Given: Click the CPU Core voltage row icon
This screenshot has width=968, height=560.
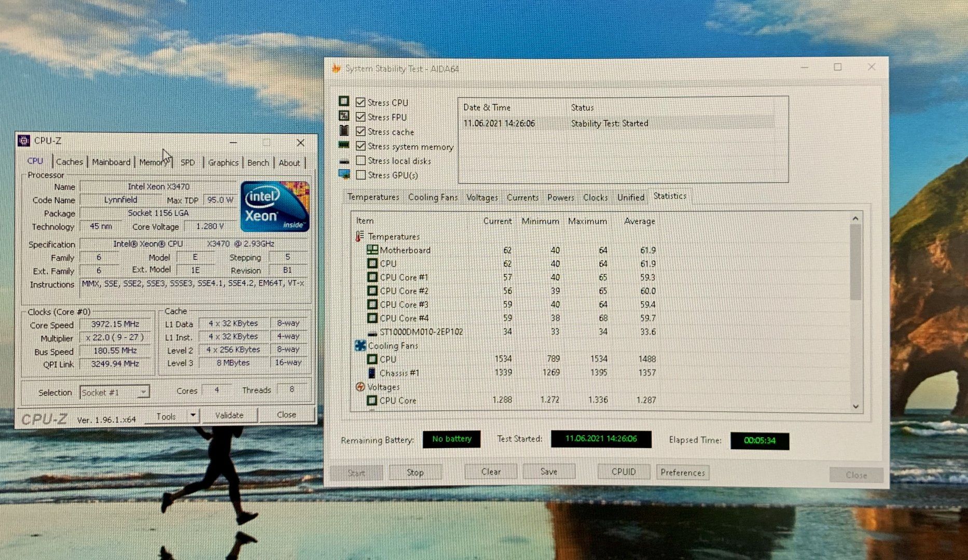Looking at the screenshot, I should [x=371, y=400].
